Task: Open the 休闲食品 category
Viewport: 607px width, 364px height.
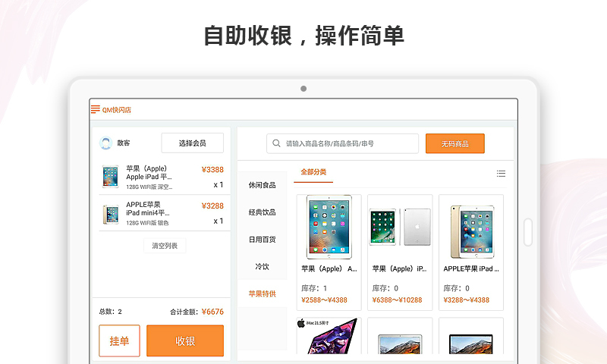Action: click(x=262, y=185)
